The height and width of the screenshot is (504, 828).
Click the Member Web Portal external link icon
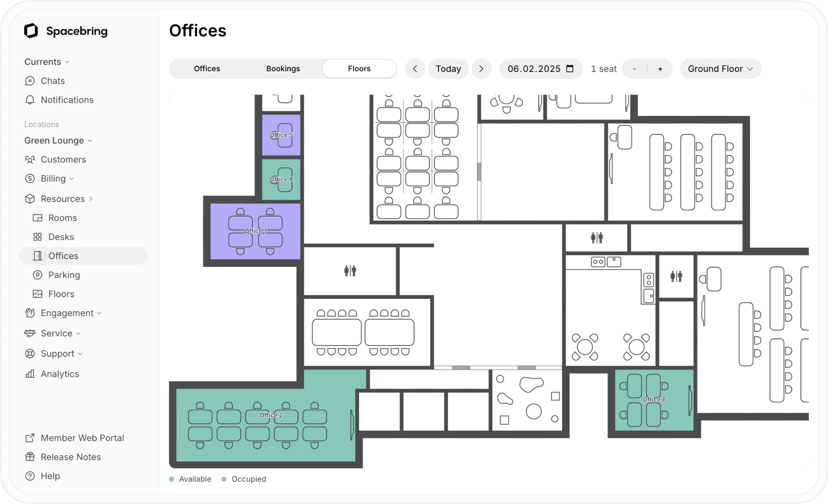(x=30, y=438)
